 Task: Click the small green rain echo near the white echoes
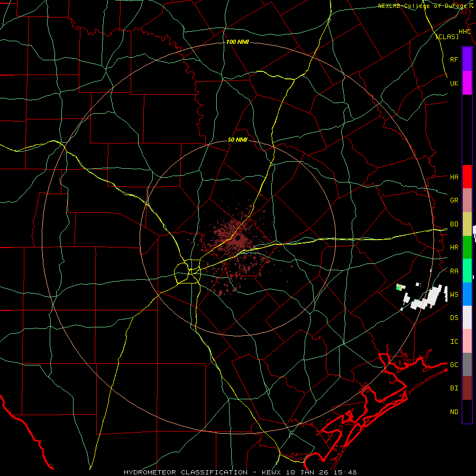coord(399,287)
